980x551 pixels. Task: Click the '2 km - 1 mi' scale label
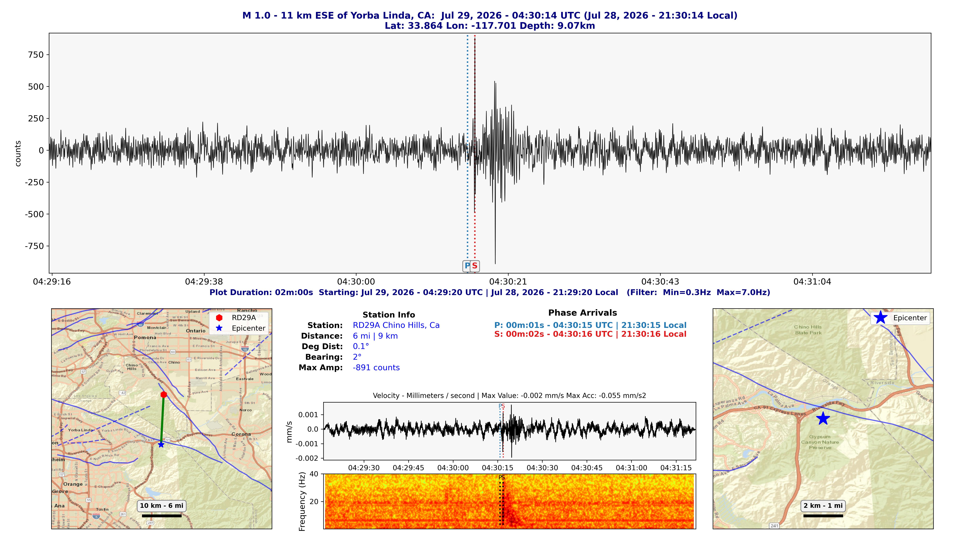tap(823, 506)
